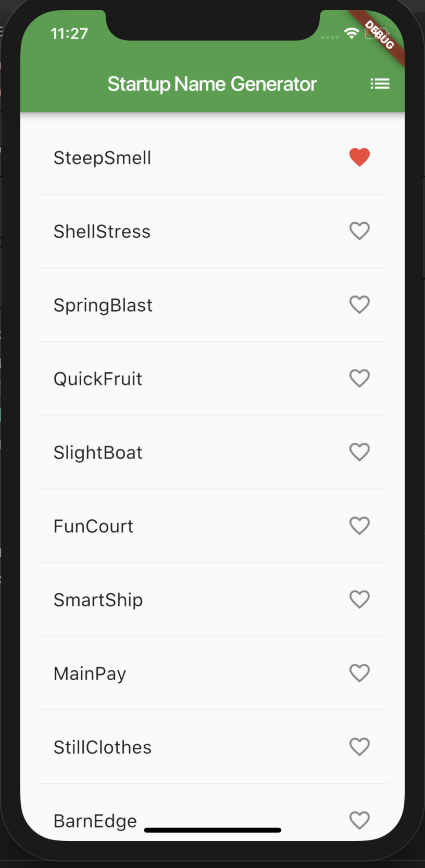Open saved suggestions list icon
425x868 pixels.
(380, 84)
